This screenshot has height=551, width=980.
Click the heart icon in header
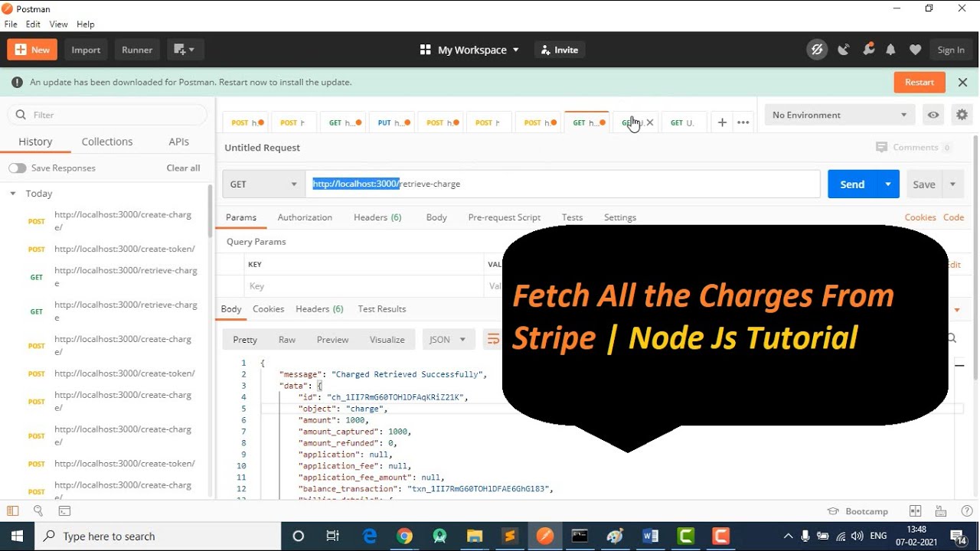click(x=915, y=50)
